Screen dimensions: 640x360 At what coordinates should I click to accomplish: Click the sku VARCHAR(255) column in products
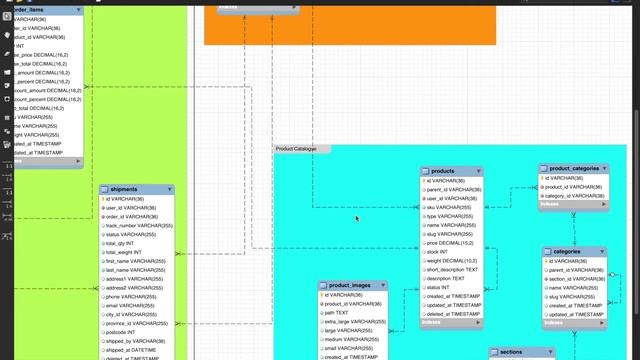point(452,207)
